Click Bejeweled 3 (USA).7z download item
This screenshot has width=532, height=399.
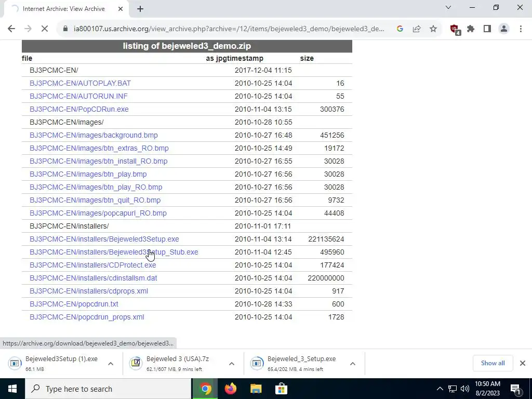coord(177,363)
